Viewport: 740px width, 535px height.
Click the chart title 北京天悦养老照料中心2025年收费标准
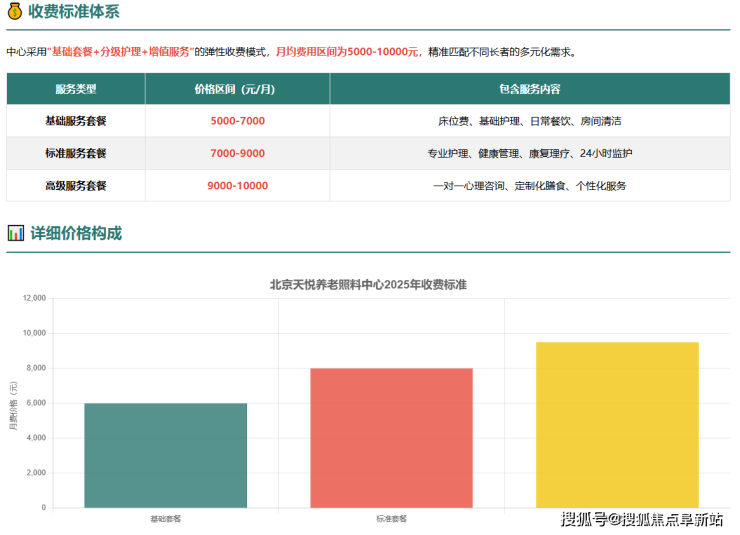pos(368,284)
